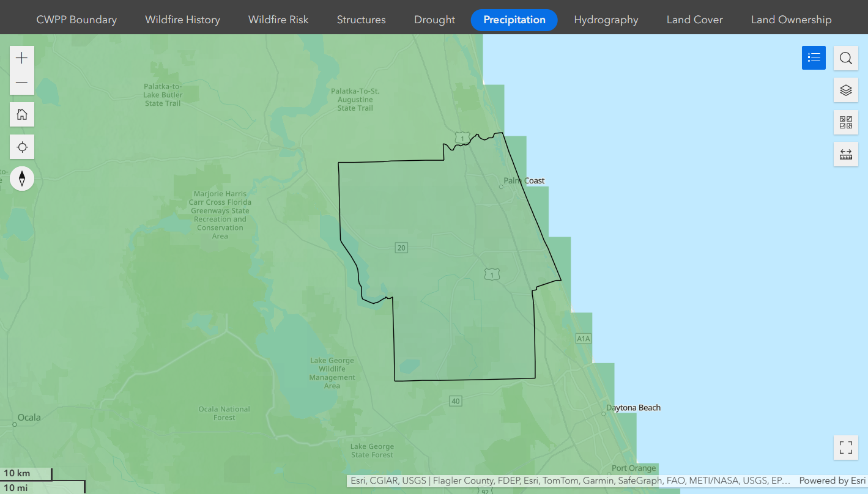This screenshot has width=868, height=494.
Task: Zoom out of the map
Action: point(22,83)
